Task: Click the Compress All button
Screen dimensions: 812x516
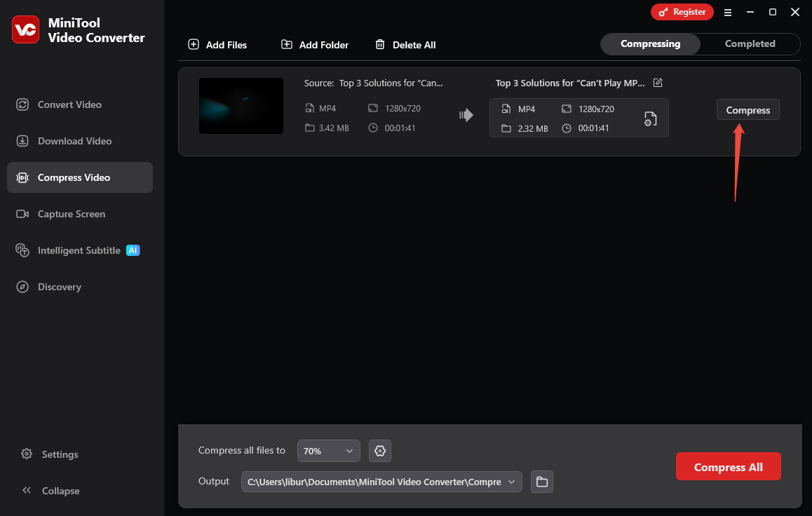Action: (728, 466)
